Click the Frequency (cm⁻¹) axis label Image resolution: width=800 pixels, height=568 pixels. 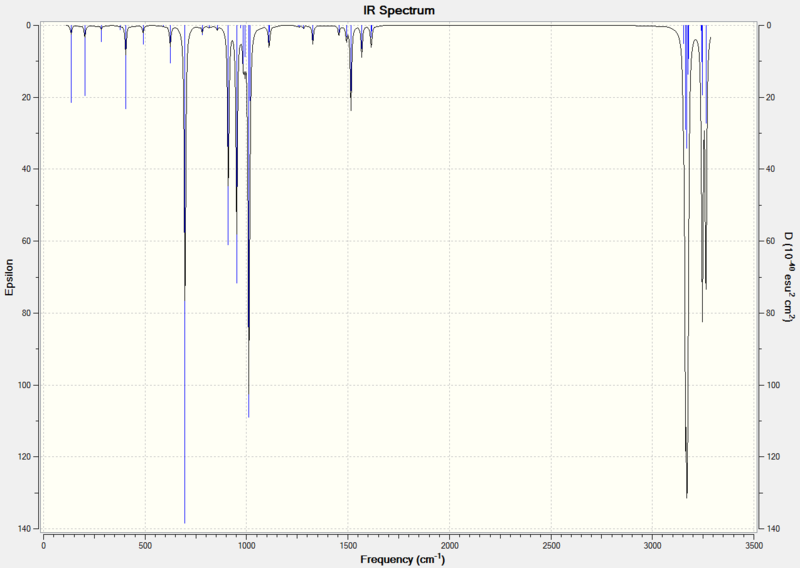pyautogui.click(x=403, y=559)
